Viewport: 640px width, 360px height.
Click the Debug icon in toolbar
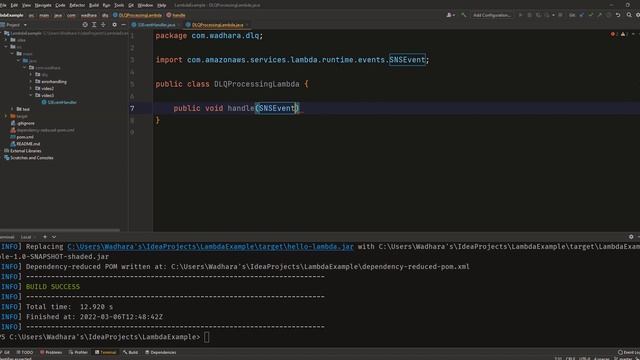pyautogui.click(x=529, y=15)
